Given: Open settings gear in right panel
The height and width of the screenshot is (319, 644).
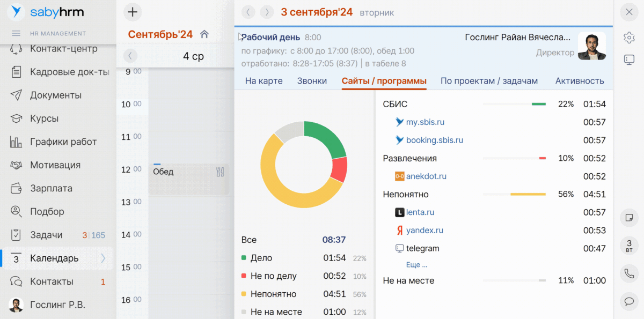Looking at the screenshot, I should click(629, 37).
